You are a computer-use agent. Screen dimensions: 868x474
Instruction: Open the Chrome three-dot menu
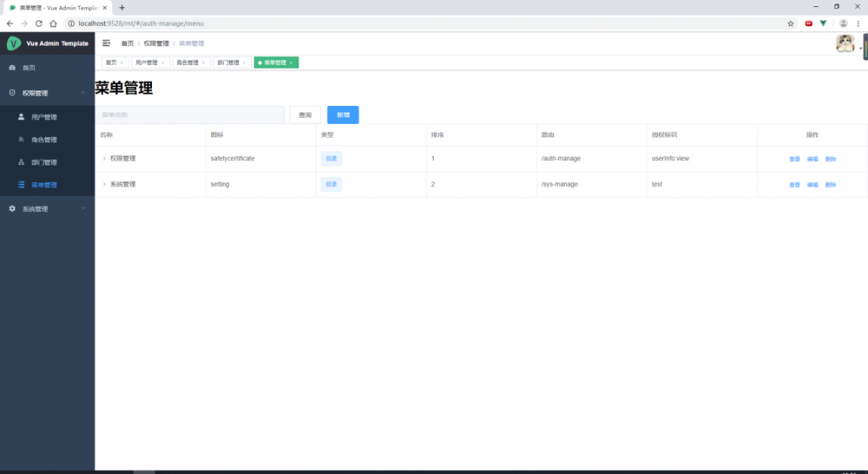[858, 23]
